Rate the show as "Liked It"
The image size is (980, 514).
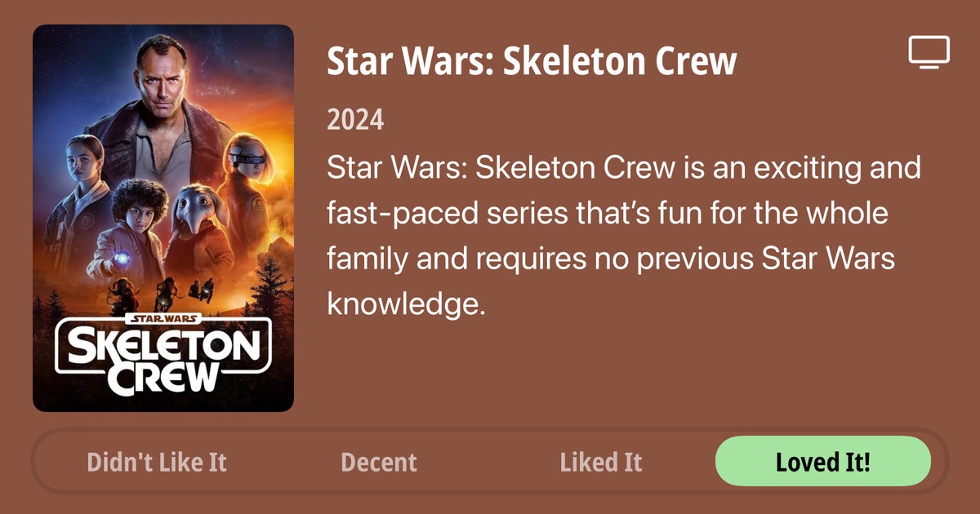click(x=601, y=463)
